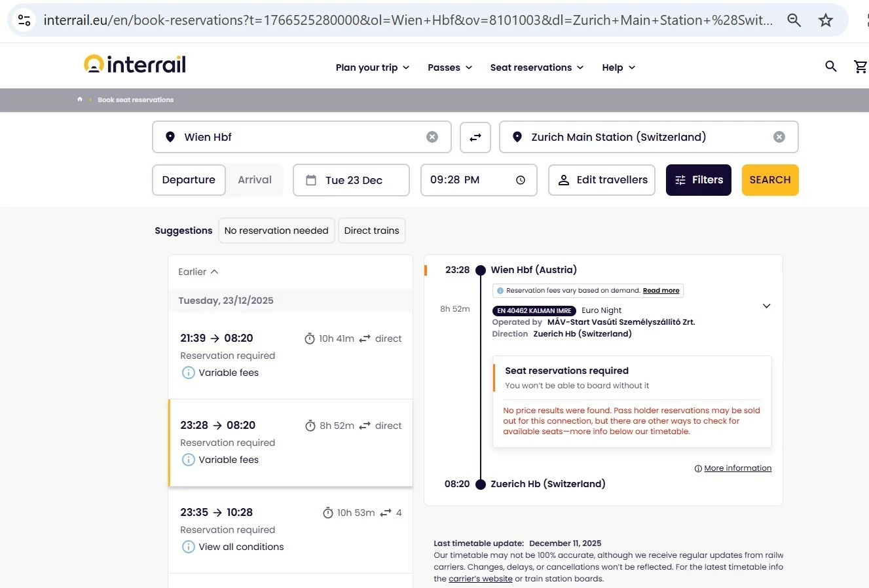This screenshot has height=588, width=869.
Task: Click info icon for 21:39 Variable fees
Action: pos(188,373)
